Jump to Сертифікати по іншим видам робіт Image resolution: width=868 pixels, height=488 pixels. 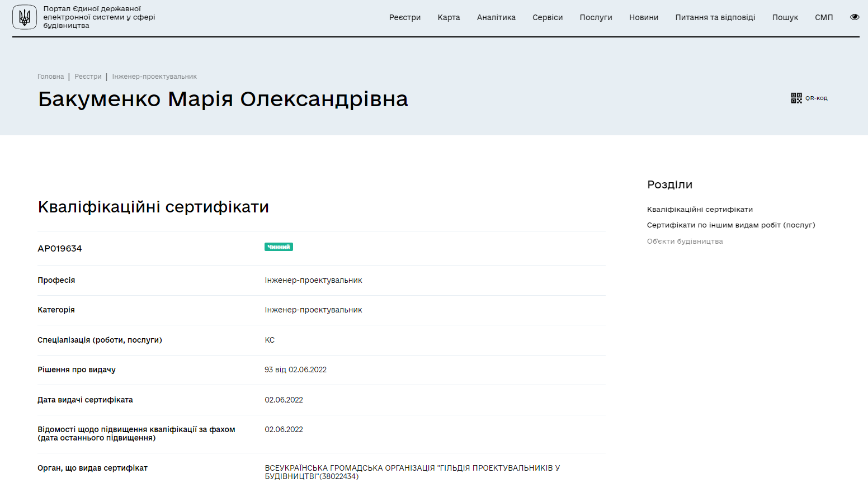point(731,225)
